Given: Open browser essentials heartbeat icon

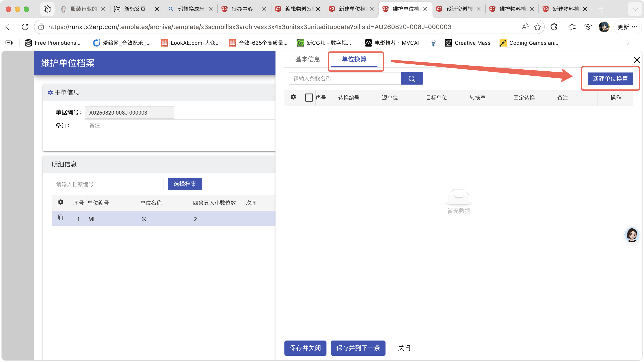Looking at the screenshot, I should (x=588, y=27).
